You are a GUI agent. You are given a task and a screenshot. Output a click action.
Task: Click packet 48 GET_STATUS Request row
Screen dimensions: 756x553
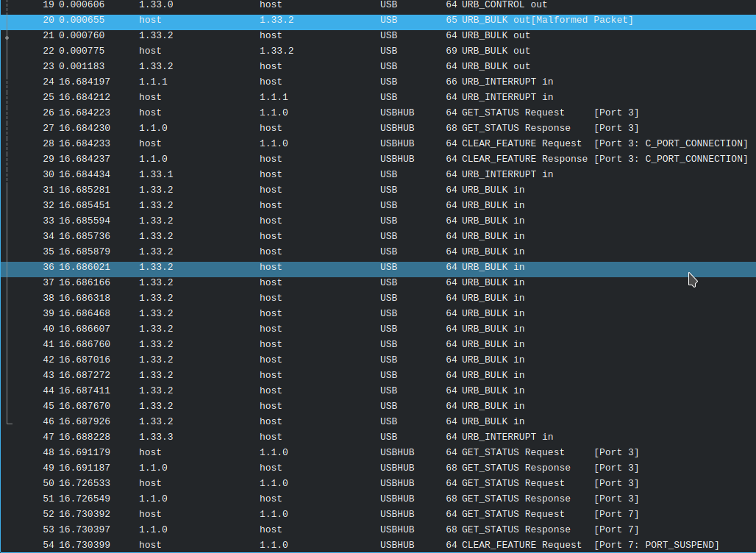(x=368, y=452)
